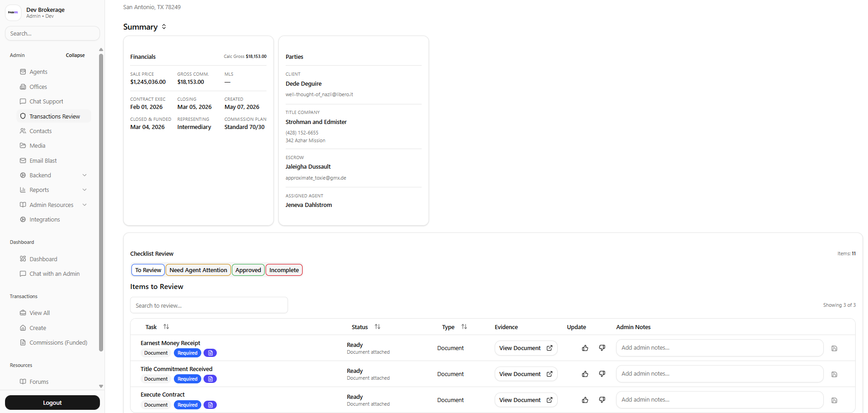Focus the Search to review field
Viewport: 868px width, 413px height.
coord(209,305)
